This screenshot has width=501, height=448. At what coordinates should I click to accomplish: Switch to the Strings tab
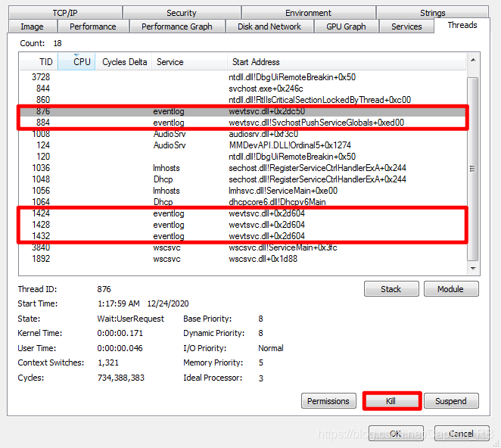click(433, 13)
